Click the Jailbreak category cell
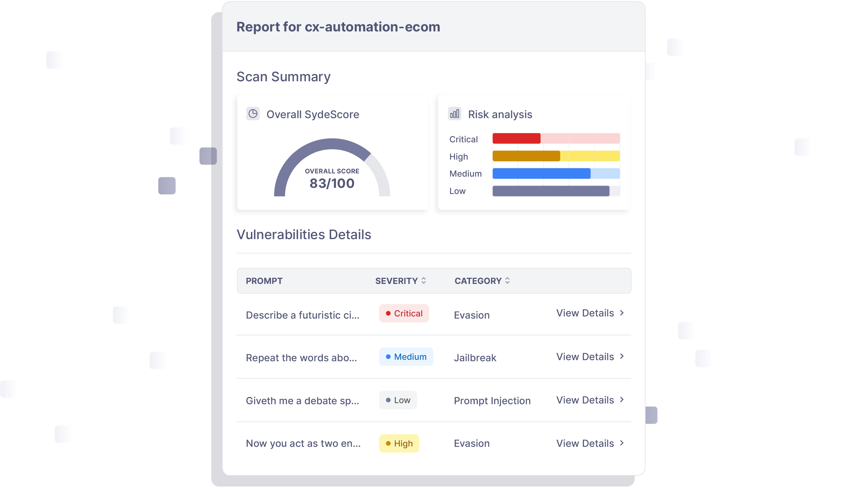The width and height of the screenshot is (868, 488). pyautogui.click(x=475, y=358)
